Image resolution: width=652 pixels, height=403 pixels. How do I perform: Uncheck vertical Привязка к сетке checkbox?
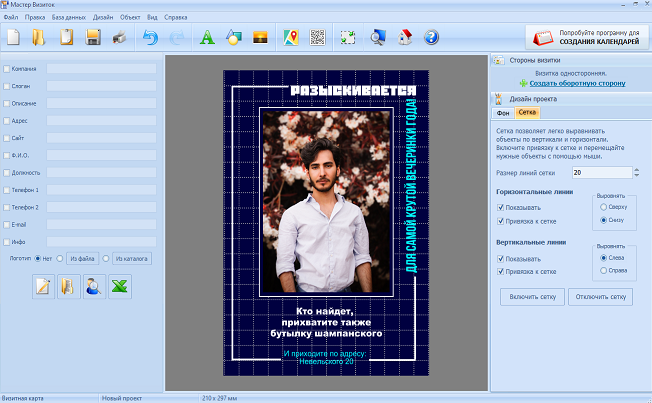tap(501, 272)
